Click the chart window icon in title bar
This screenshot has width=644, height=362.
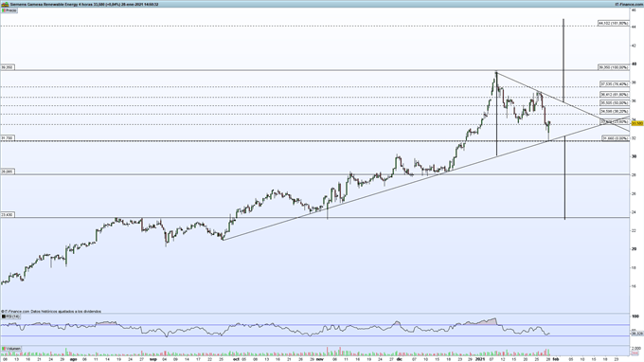click(5, 4)
